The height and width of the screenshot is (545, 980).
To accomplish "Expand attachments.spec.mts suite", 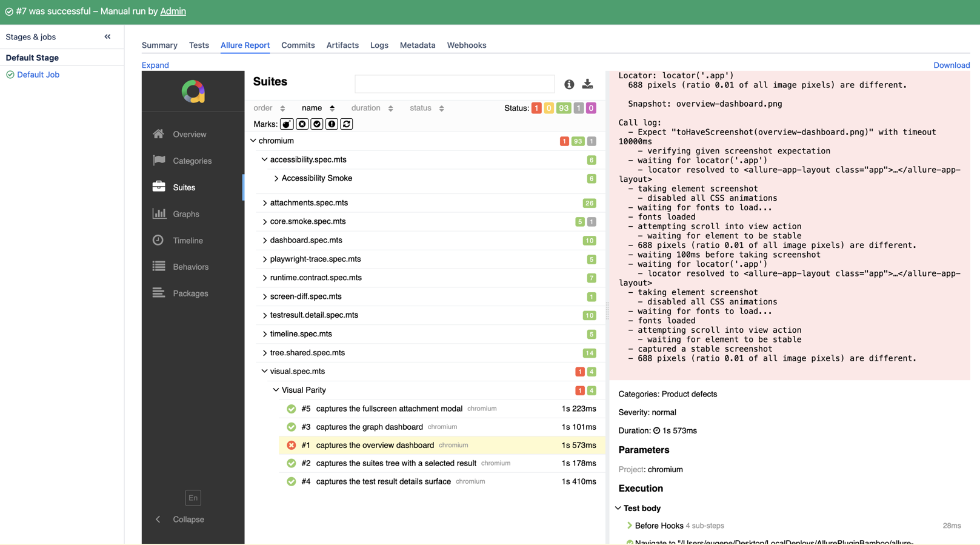I will 265,203.
